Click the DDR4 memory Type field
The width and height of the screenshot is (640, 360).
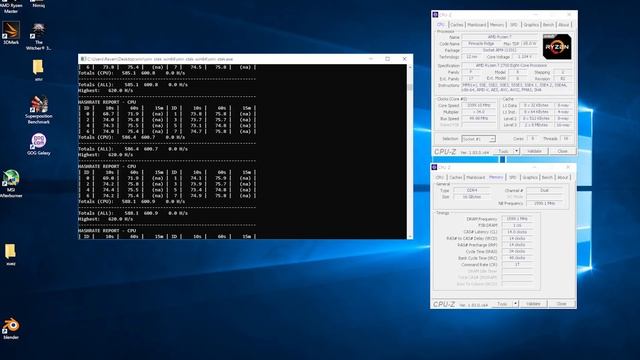472,190
